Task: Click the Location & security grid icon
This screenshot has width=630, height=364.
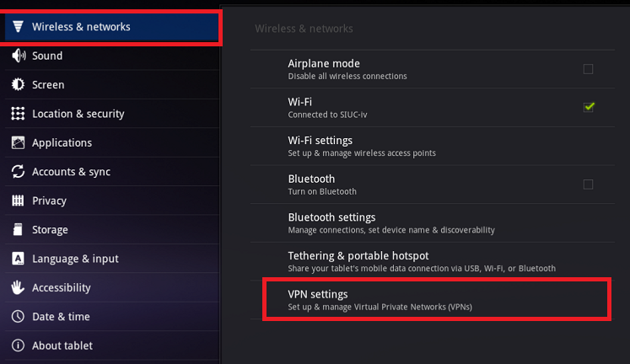Action: 17,114
